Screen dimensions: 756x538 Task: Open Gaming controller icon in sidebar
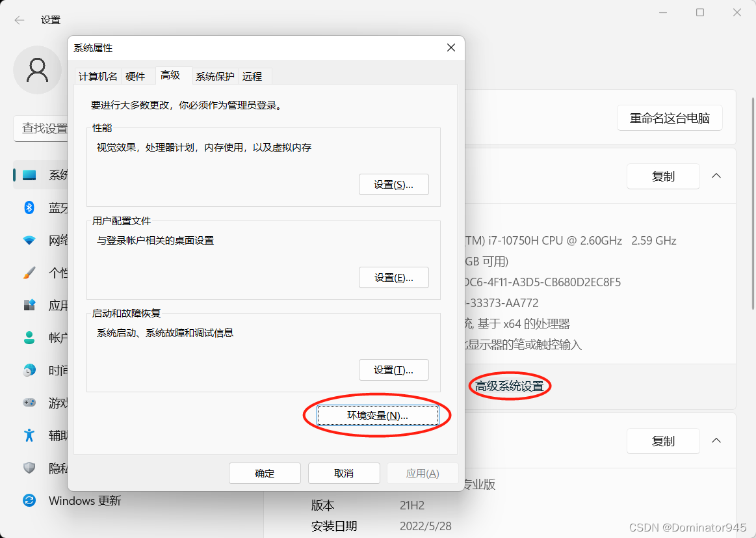[x=29, y=403]
